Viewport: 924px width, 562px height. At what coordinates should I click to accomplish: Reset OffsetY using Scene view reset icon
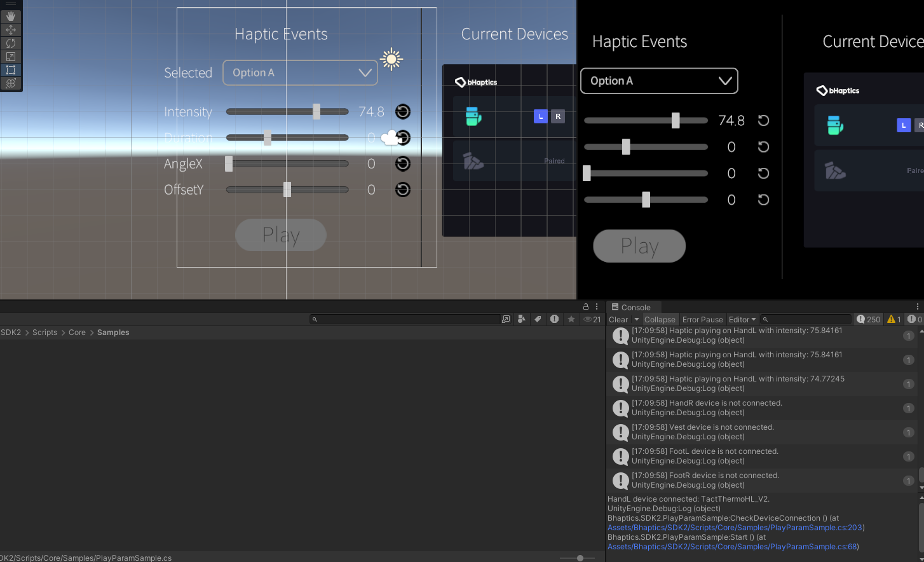point(403,190)
